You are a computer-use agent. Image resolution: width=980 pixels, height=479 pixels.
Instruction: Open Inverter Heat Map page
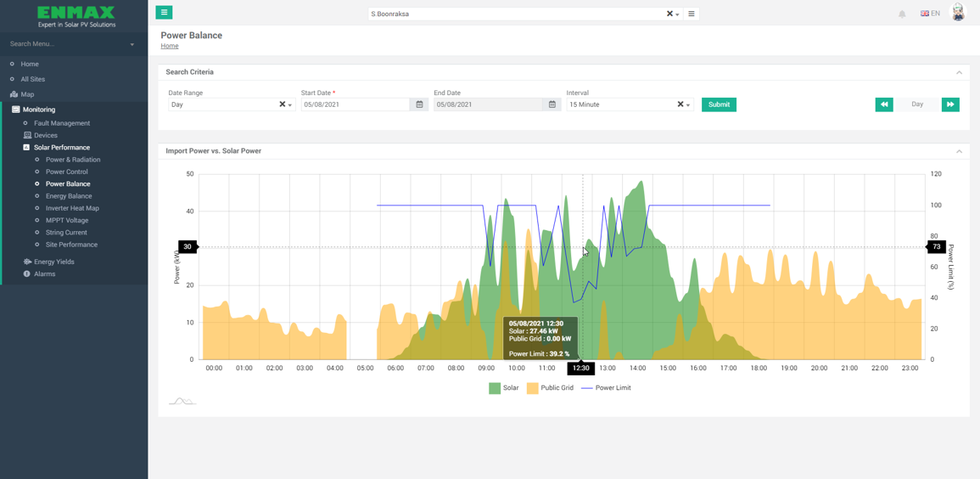(72, 208)
